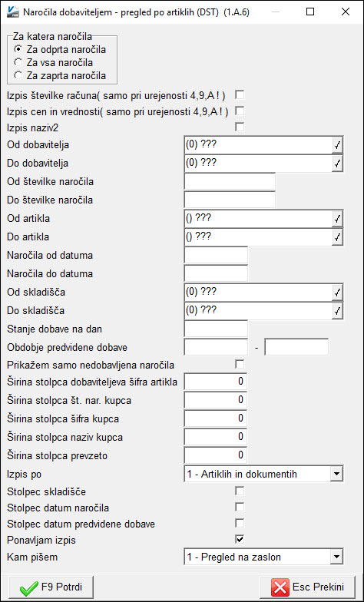Open lookup icon for Do skladišča
The width and height of the screenshot is (364, 602).
(x=338, y=312)
